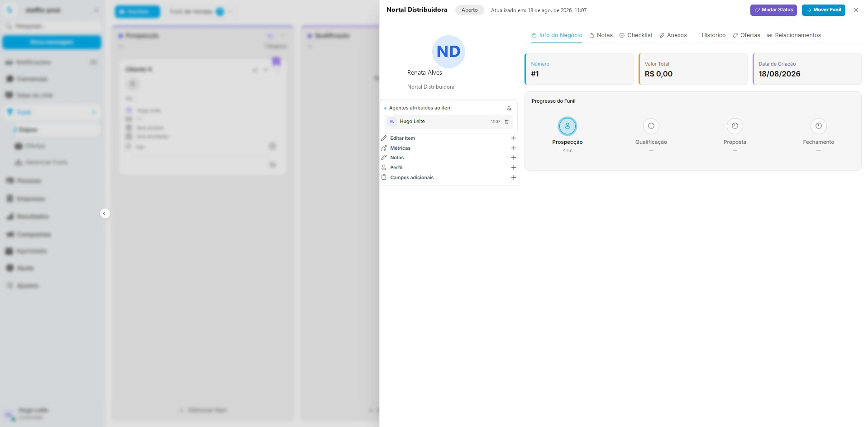Click the HL initials badge of Hugo Leite
Screen dimensions: 868x427
point(392,122)
